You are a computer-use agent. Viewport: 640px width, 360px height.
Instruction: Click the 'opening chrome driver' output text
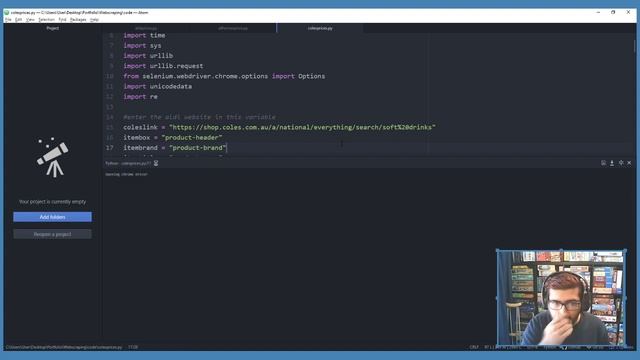[127, 174]
